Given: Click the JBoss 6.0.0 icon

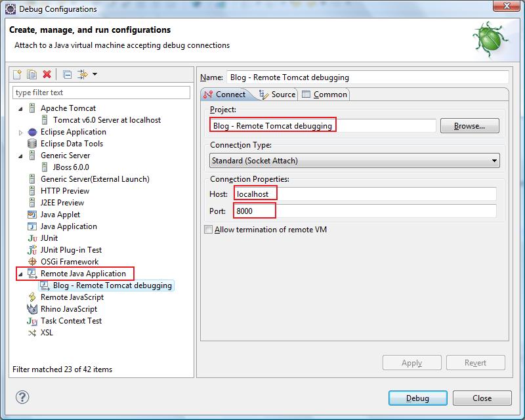Looking at the screenshot, I should tap(45, 167).
